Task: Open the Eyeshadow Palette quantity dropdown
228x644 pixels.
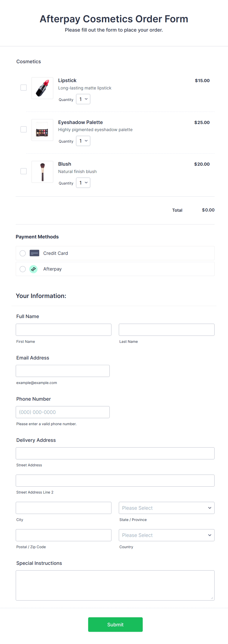Action: [83, 141]
